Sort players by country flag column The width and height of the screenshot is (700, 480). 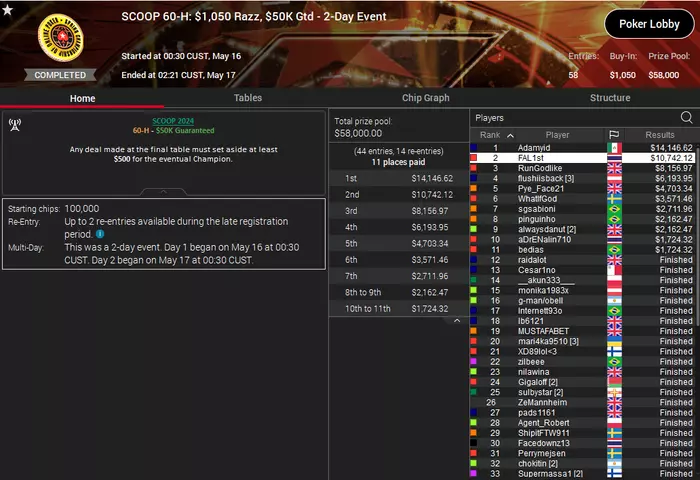614,135
